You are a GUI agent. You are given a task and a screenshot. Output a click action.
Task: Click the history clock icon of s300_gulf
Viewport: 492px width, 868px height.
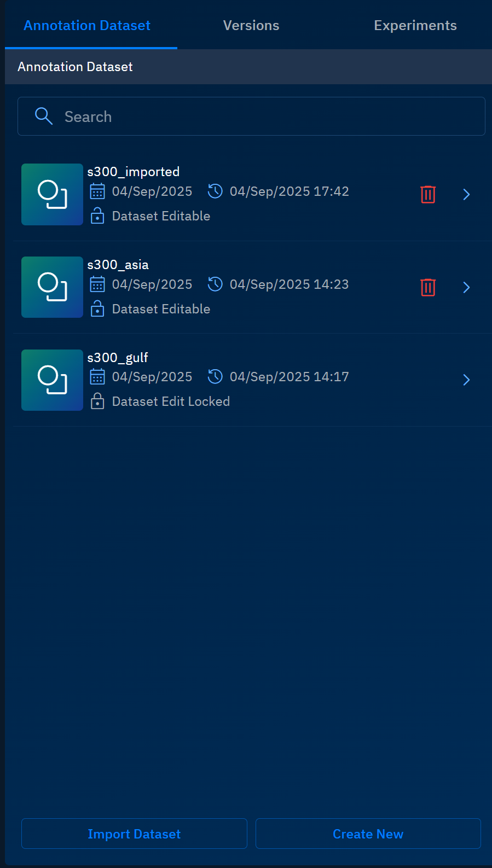pyautogui.click(x=215, y=377)
